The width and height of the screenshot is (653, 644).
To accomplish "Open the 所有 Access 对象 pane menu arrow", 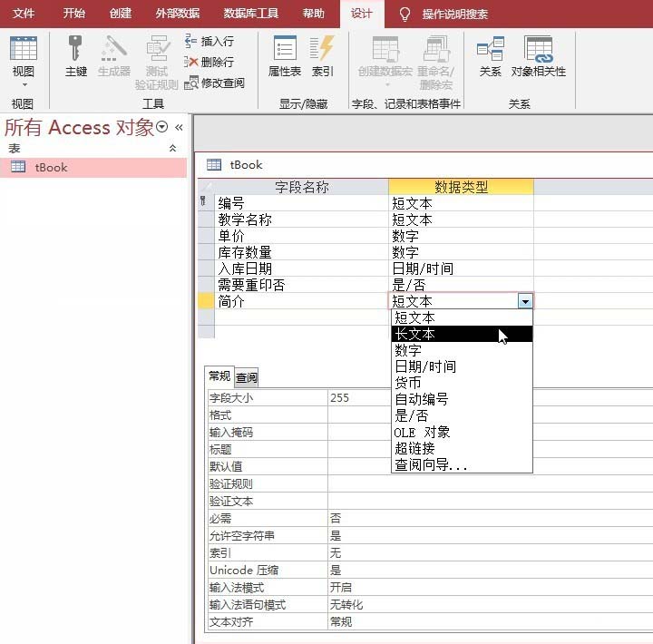I will pyautogui.click(x=161, y=127).
